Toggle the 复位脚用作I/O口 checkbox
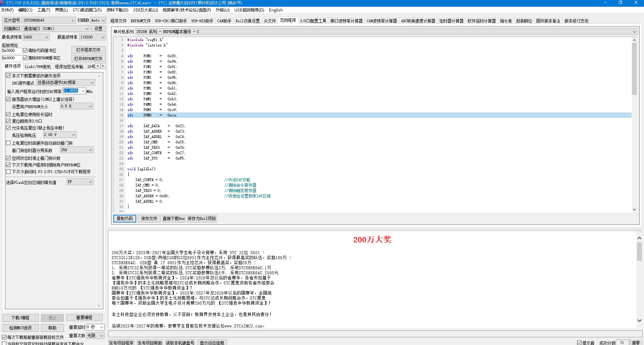 [x=8, y=121]
